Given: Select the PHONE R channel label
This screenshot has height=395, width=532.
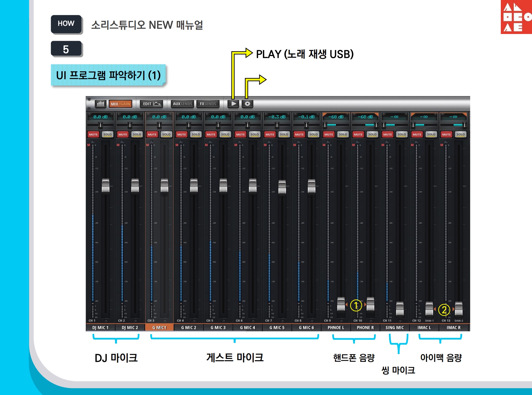Looking at the screenshot, I should click(x=365, y=328).
